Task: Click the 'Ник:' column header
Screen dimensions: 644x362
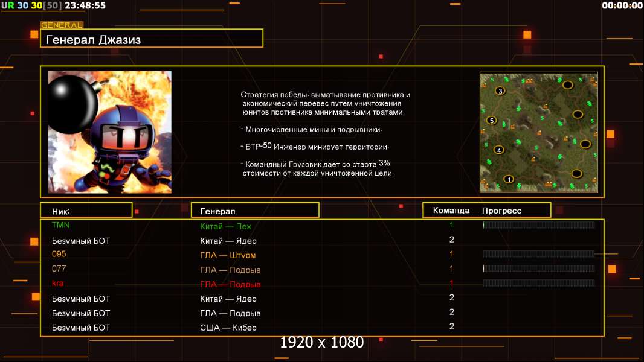Action: [86, 211]
